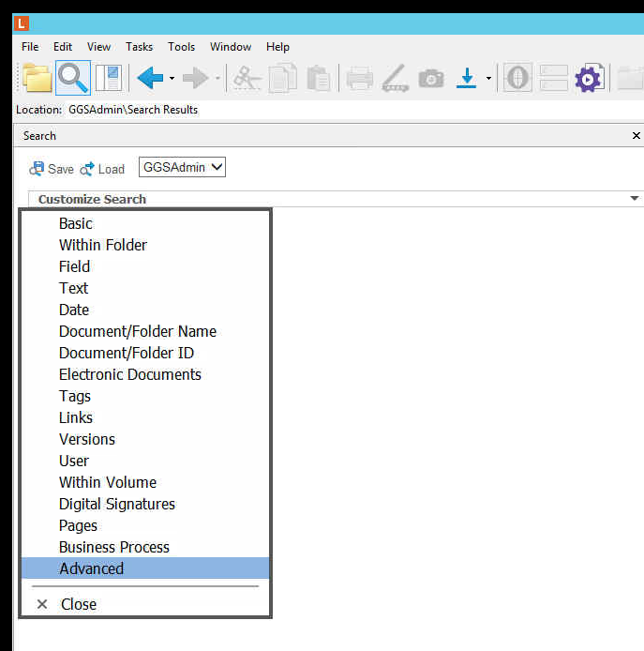Expand the Customize Search arrow

635,199
